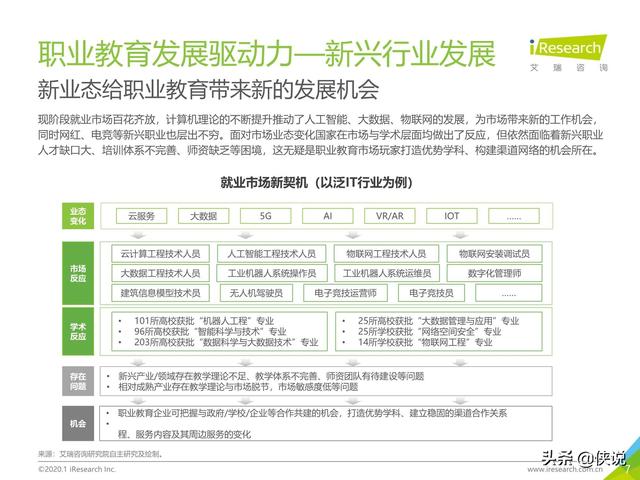Select the 5G box

(x=266, y=216)
